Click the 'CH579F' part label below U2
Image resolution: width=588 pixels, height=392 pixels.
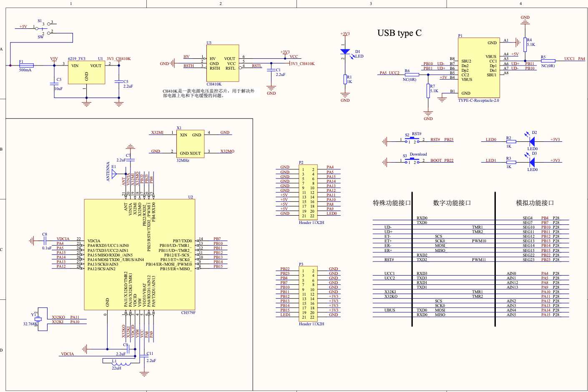188,313
